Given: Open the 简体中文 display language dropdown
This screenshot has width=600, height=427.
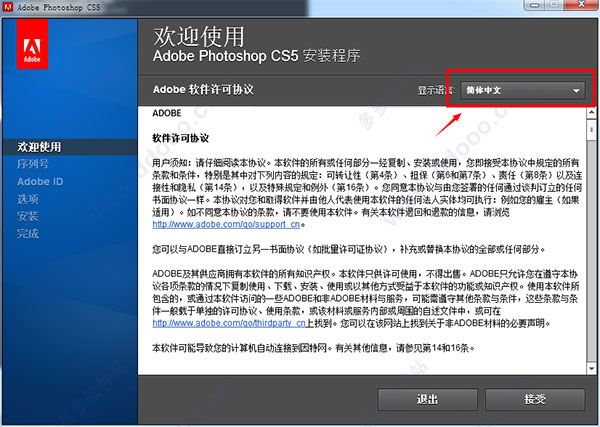Looking at the screenshot, I should click(520, 90).
